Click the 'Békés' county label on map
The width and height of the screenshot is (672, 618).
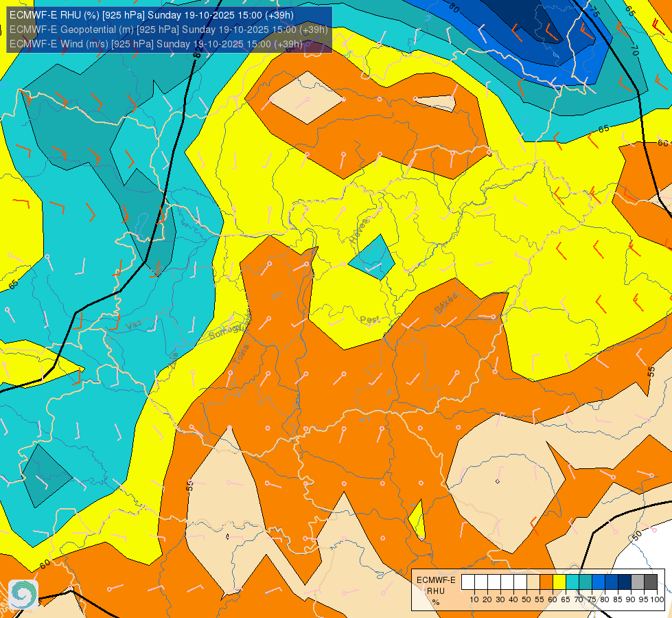pyautogui.click(x=446, y=304)
